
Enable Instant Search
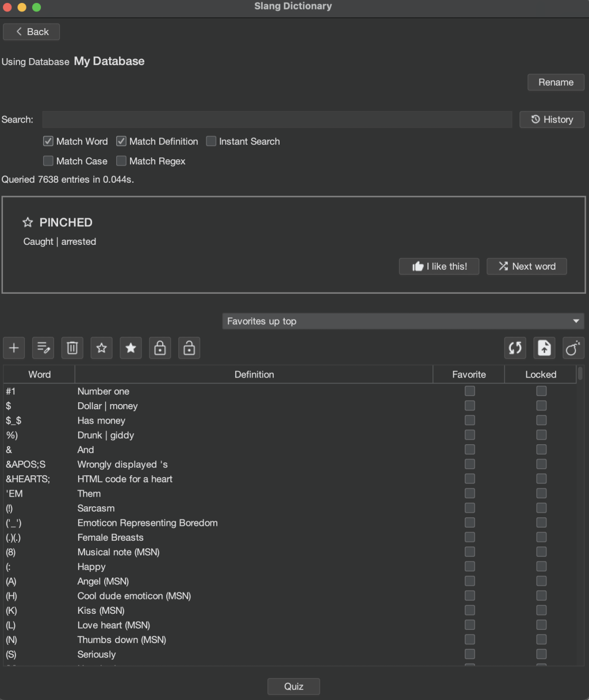(211, 141)
